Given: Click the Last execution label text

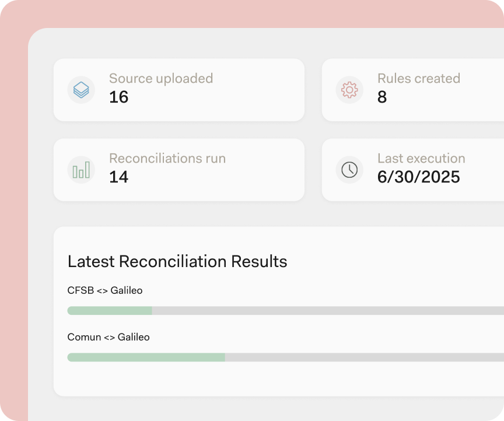Looking at the screenshot, I should pyautogui.click(x=421, y=159).
